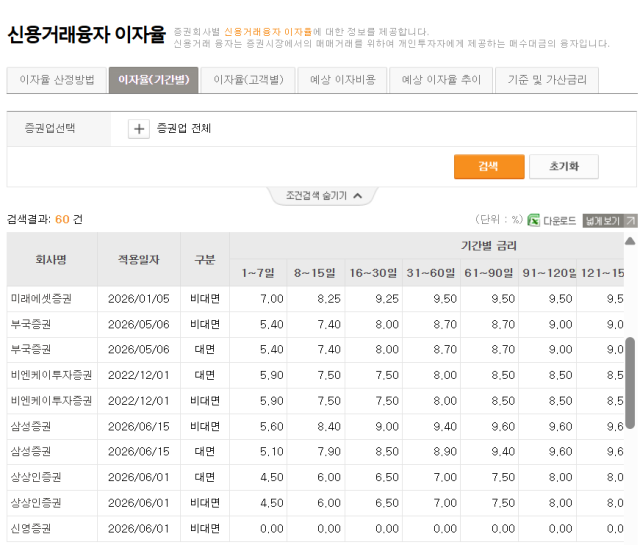Download results via 다운로드 link
The height and width of the screenshot is (545, 640).
559,221
